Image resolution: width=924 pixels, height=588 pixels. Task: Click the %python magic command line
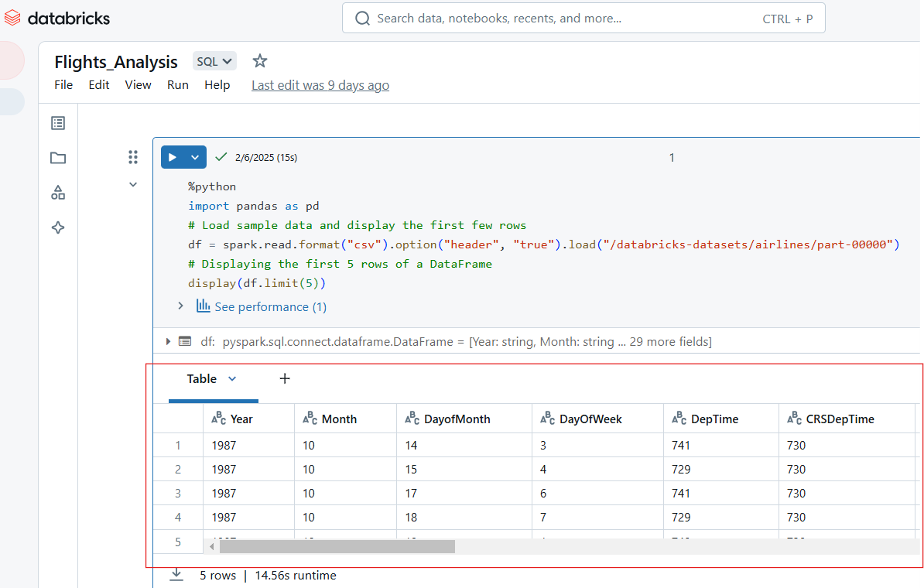[212, 186]
